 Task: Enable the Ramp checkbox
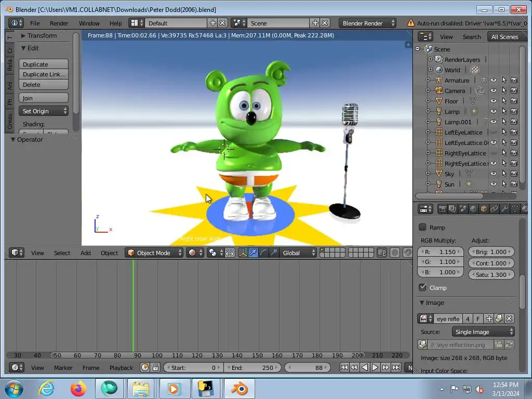[x=422, y=227]
